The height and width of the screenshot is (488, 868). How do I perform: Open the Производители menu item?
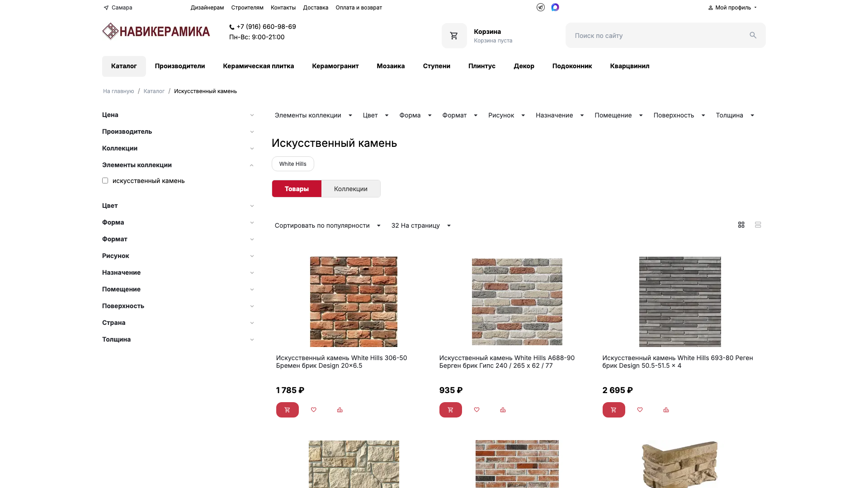point(180,66)
